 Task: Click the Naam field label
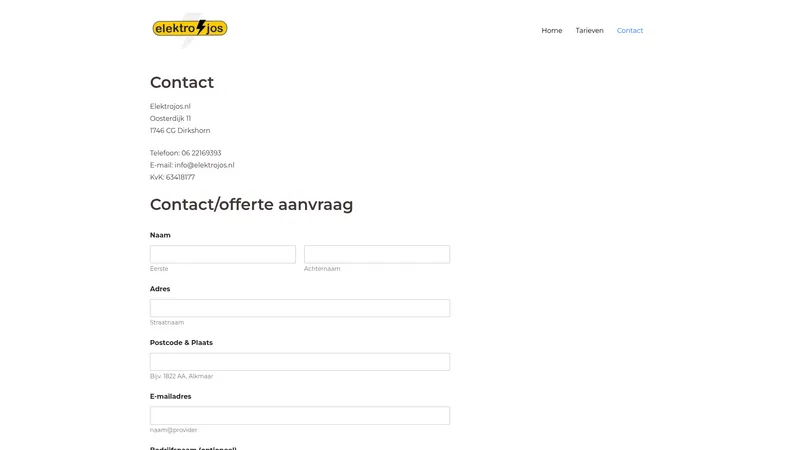click(x=160, y=235)
